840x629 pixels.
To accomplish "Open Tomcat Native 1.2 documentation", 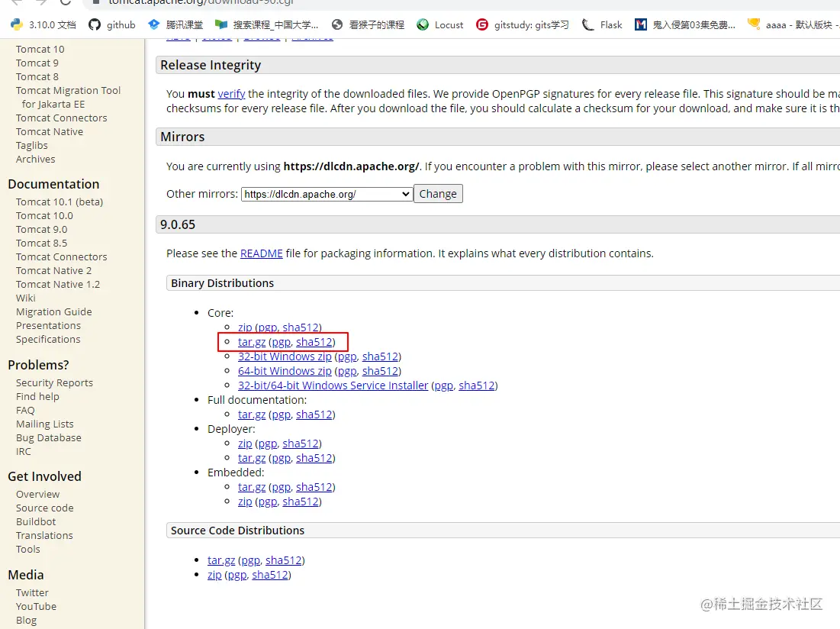I will click(58, 285).
